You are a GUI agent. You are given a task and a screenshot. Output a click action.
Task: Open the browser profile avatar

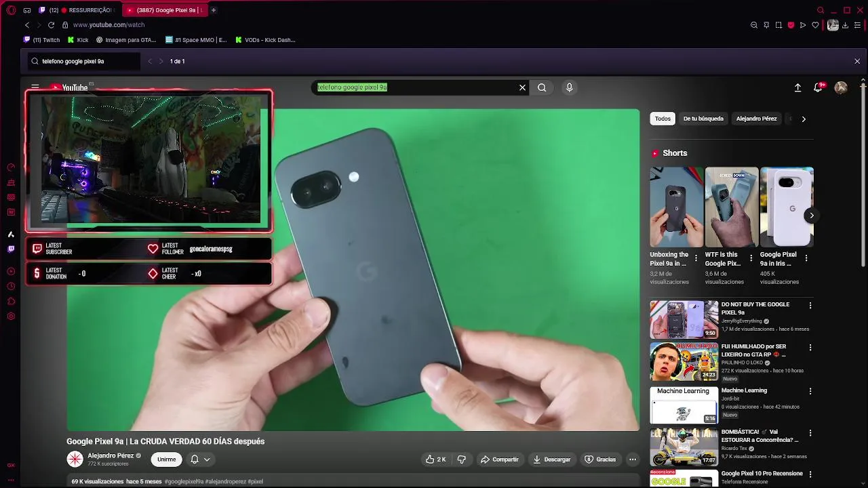[x=833, y=25]
